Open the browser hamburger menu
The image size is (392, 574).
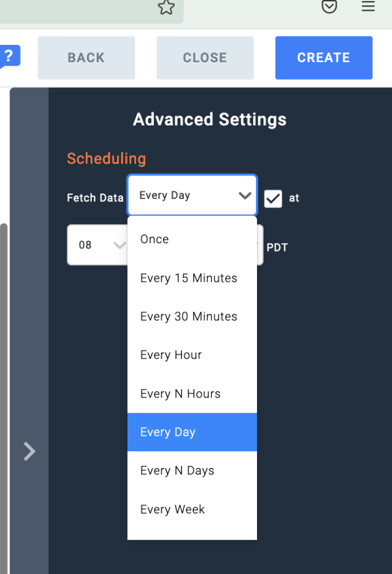368,7
